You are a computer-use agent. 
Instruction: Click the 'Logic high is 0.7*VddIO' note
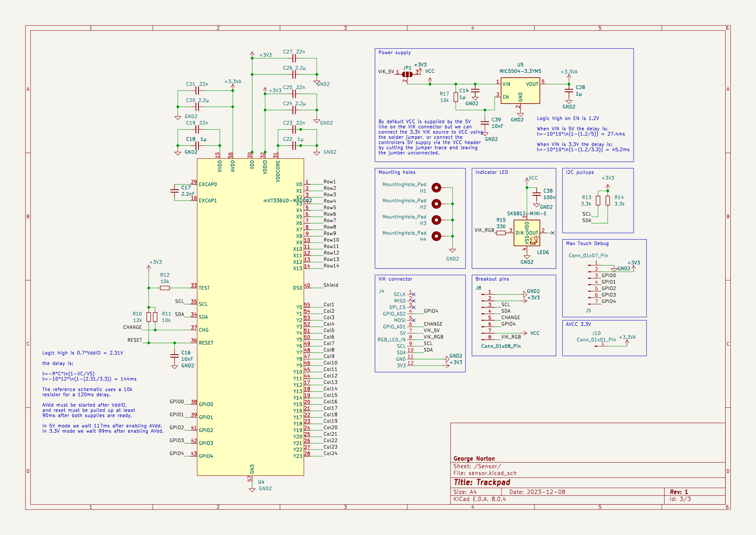(x=83, y=353)
